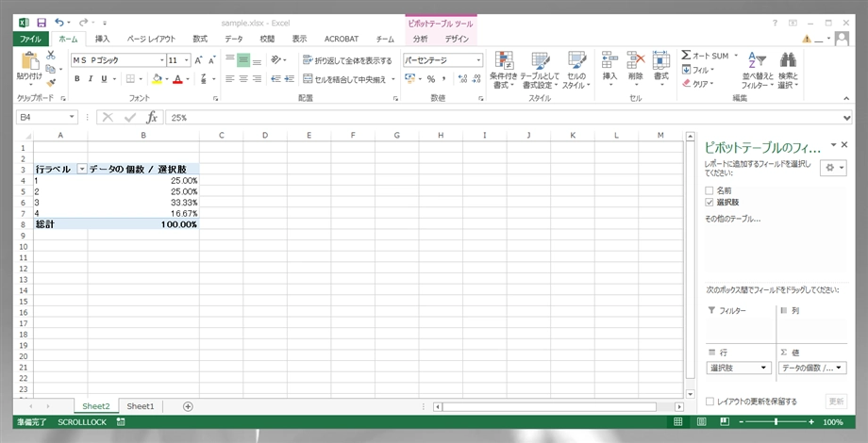Select Page Layout view in status bar

click(x=701, y=421)
